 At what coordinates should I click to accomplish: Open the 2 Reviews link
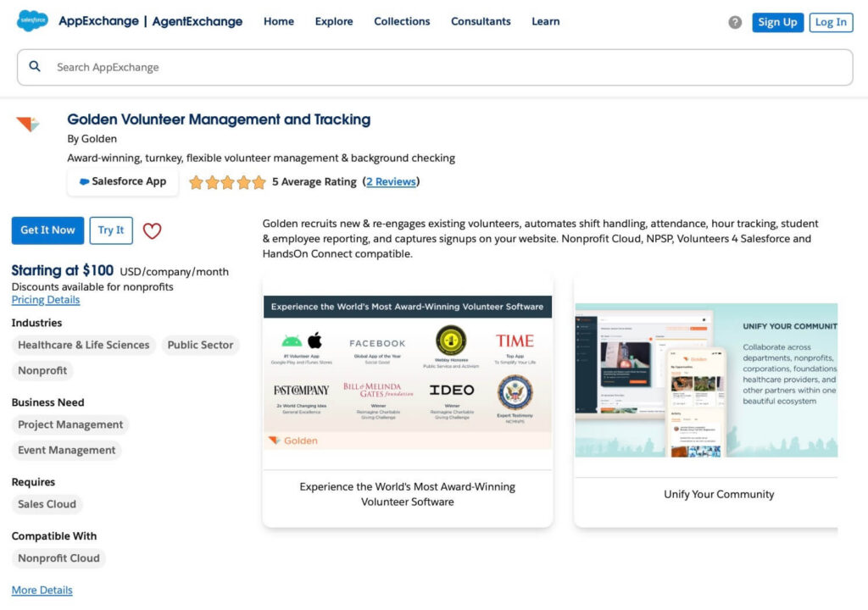click(x=391, y=181)
